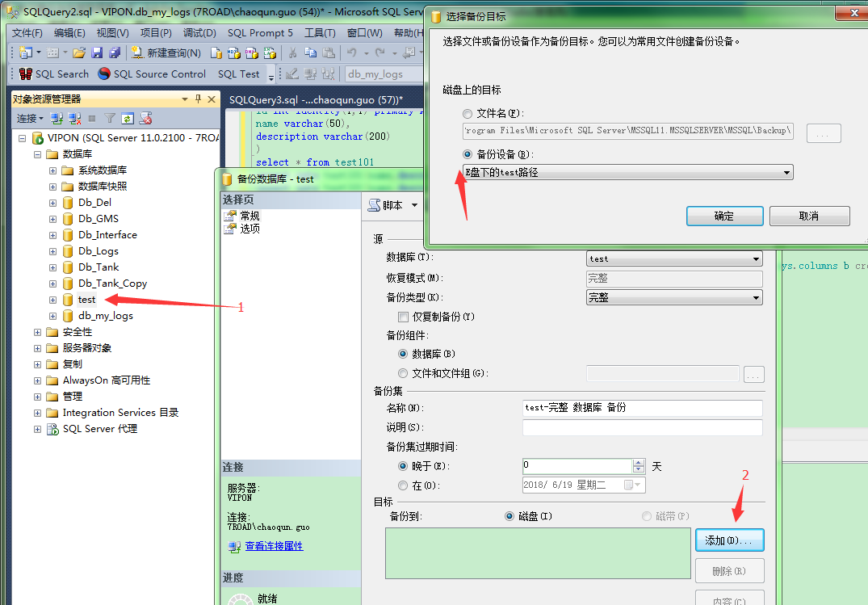The height and width of the screenshot is (605, 868).
Task: Click the 说明(S) description field
Action: pyautogui.click(x=642, y=427)
